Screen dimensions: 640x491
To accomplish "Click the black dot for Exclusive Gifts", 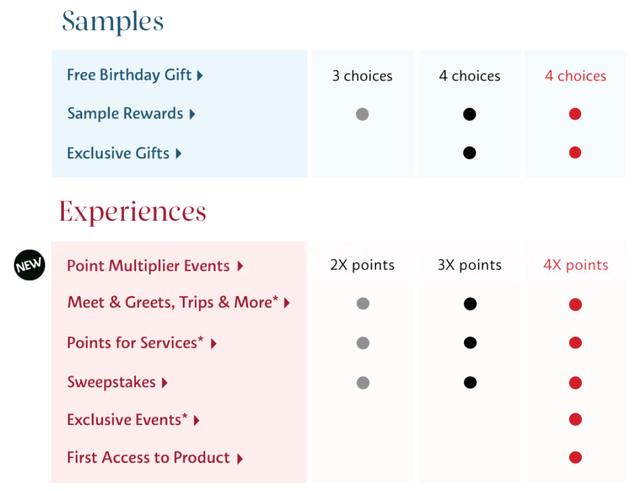I will tap(469, 153).
